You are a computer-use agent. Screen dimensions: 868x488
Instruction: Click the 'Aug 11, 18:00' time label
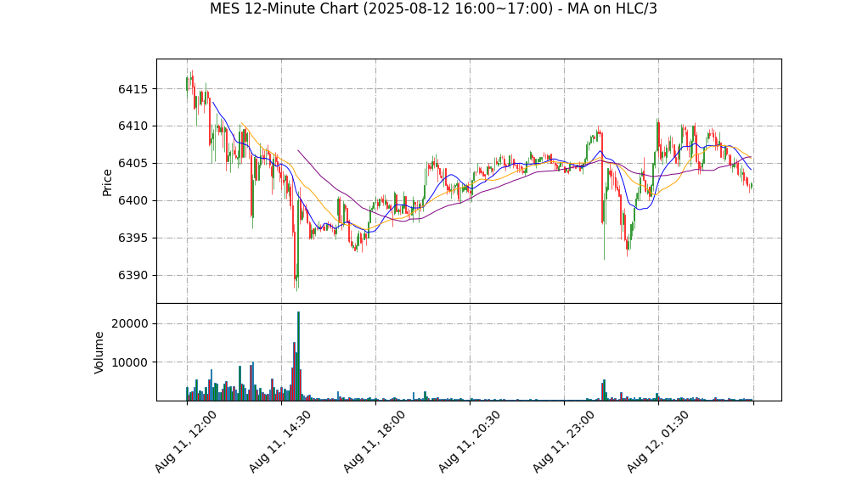(x=375, y=441)
